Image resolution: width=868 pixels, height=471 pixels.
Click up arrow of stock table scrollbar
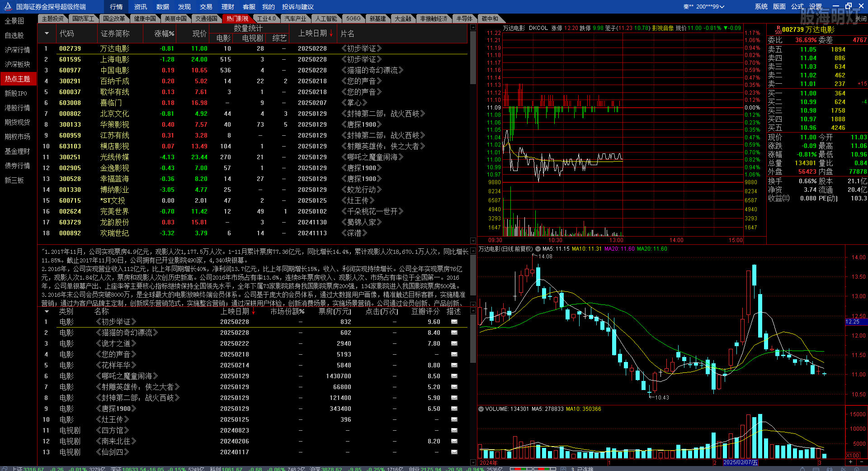pyautogui.click(x=473, y=27)
